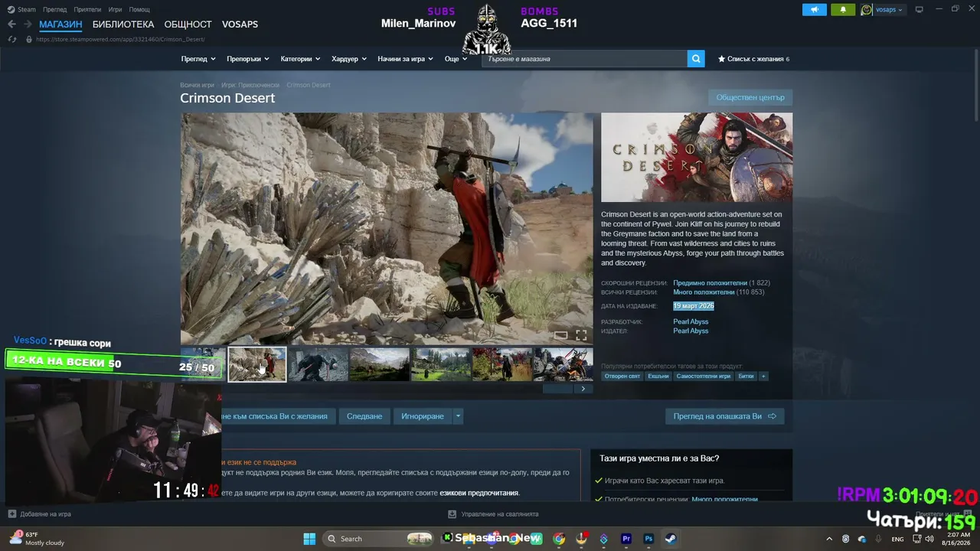980x551 pixels.
Task: Open Steam notifications bell
Action: point(843,10)
